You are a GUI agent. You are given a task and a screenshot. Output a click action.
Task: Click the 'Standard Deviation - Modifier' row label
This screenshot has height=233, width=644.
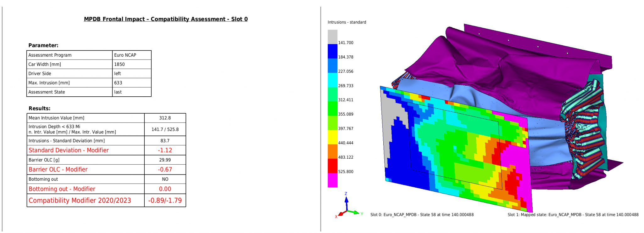[69, 150]
